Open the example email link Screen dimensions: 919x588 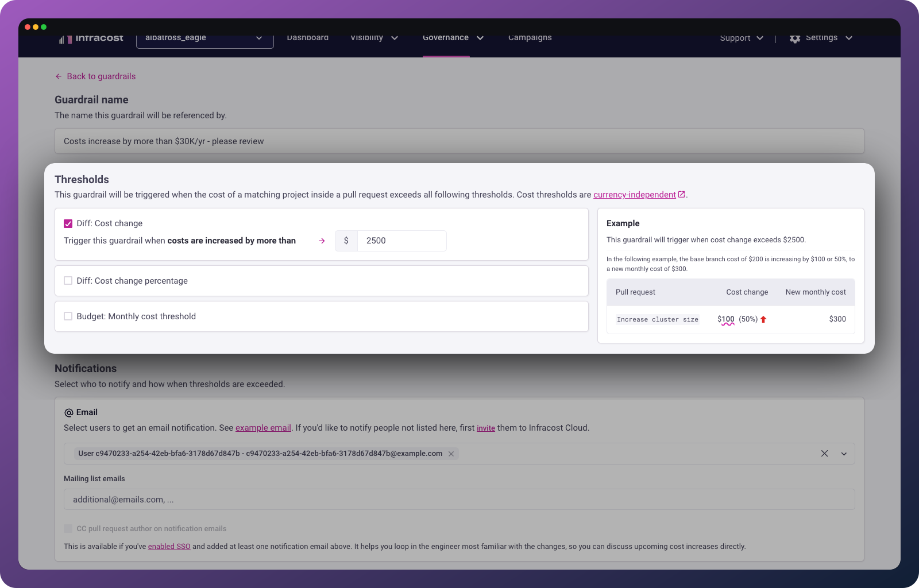(x=263, y=428)
